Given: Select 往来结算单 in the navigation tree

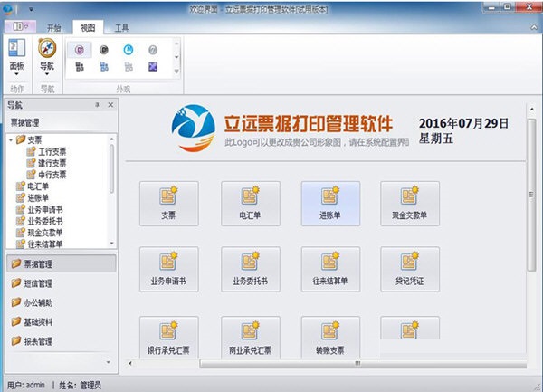Looking at the screenshot, I should tap(40, 244).
